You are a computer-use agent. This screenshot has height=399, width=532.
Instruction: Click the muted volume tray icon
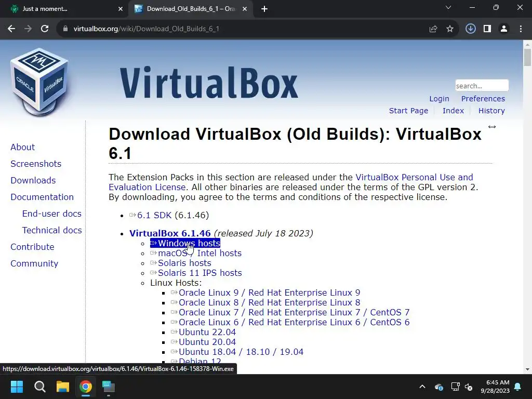pos(469,387)
